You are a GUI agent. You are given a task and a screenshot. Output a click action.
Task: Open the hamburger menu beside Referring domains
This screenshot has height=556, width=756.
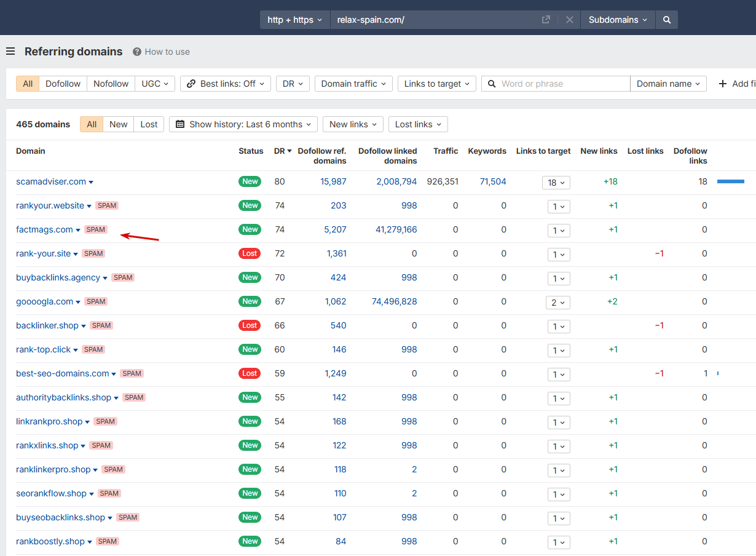click(10, 52)
